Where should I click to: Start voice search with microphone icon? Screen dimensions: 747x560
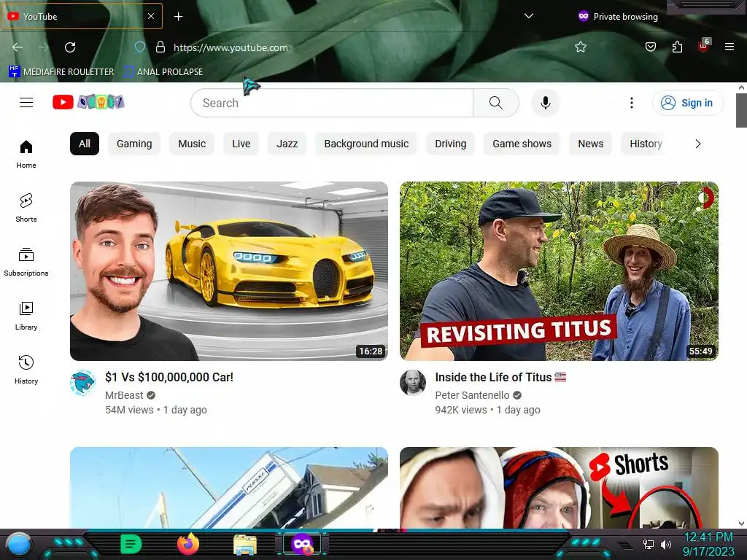click(546, 103)
